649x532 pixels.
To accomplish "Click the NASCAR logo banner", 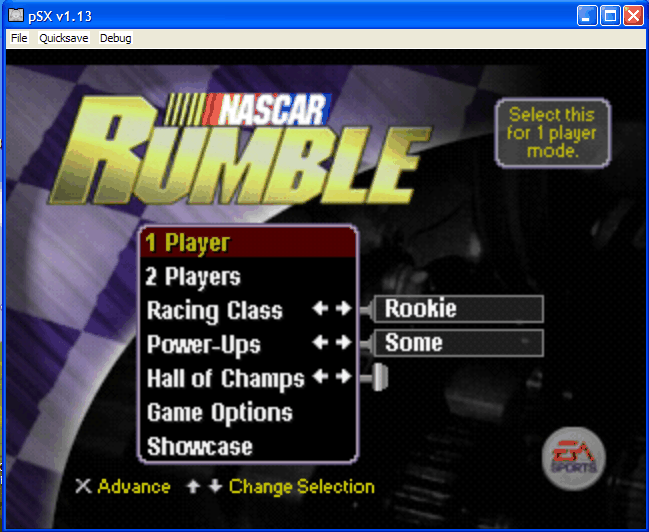I will [248, 109].
